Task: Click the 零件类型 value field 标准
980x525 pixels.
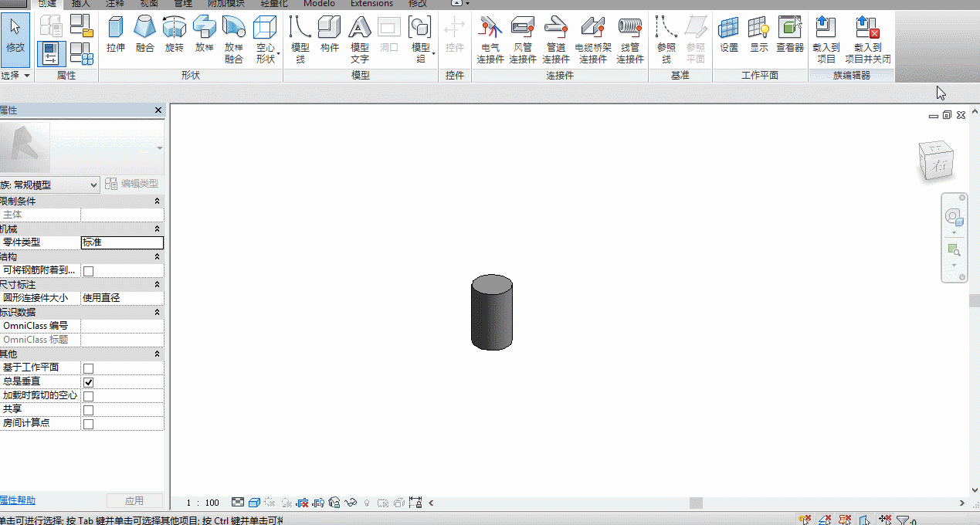Action: 122,242
